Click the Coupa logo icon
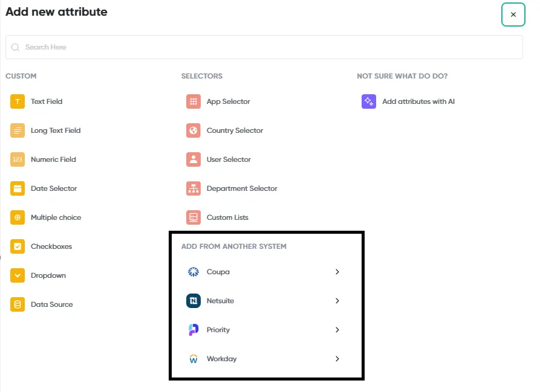Screen dimensions: 540x392 (193, 272)
